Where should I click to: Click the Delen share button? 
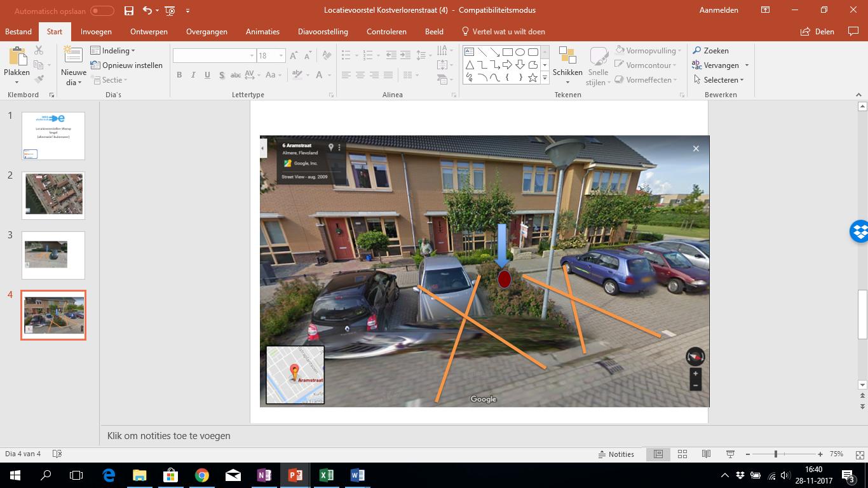tap(817, 31)
